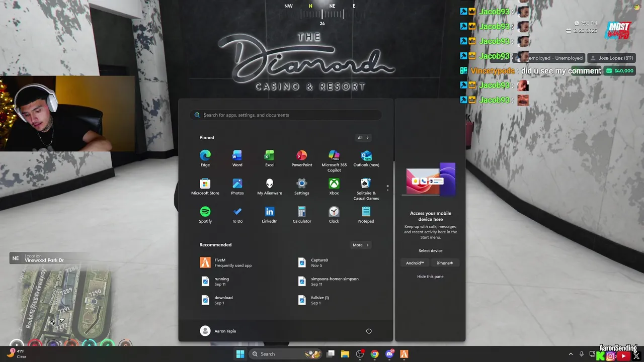Open Solitaire & Casual Games
This screenshot has height=362, width=644.
click(x=366, y=189)
